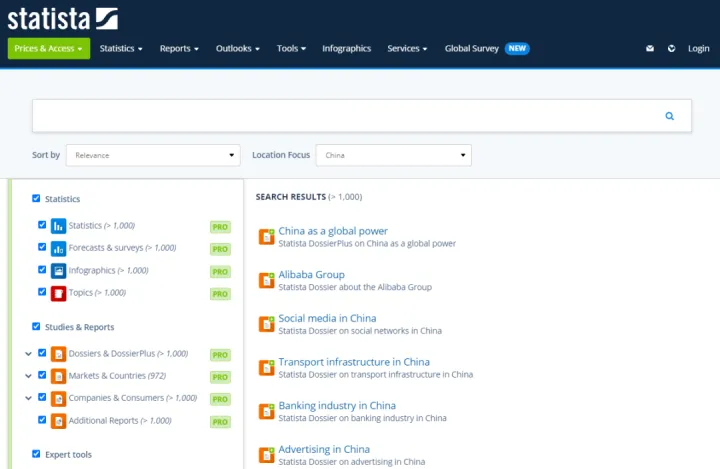Click PRO badge next to Statistics filter
The image size is (720, 469).
pyautogui.click(x=220, y=227)
